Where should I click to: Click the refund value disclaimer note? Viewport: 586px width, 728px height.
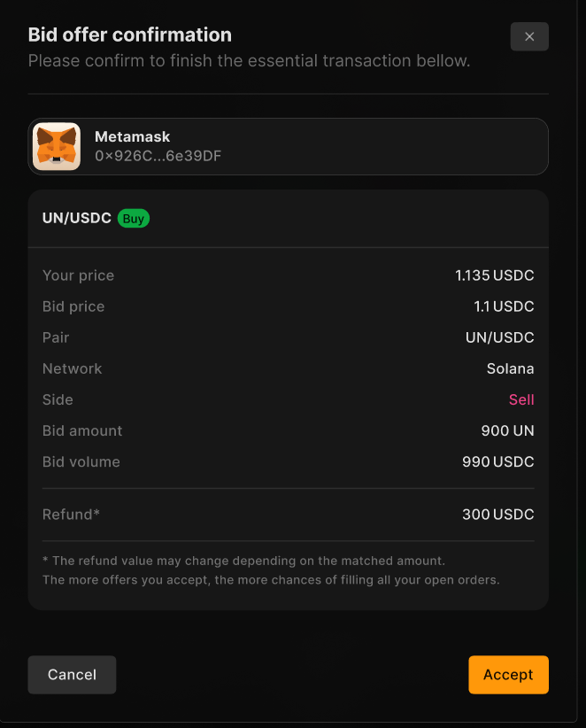(271, 570)
